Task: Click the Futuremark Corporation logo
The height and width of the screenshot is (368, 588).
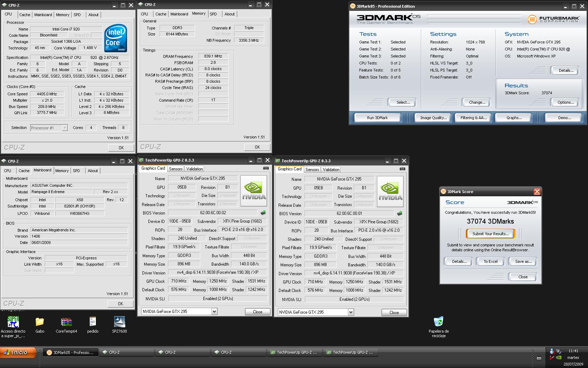Action: (553, 19)
